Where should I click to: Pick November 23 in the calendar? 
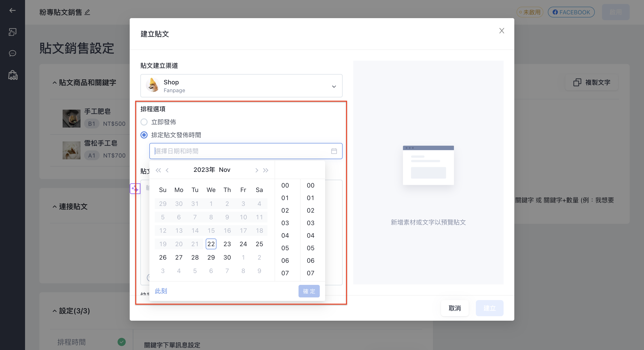pos(227,244)
